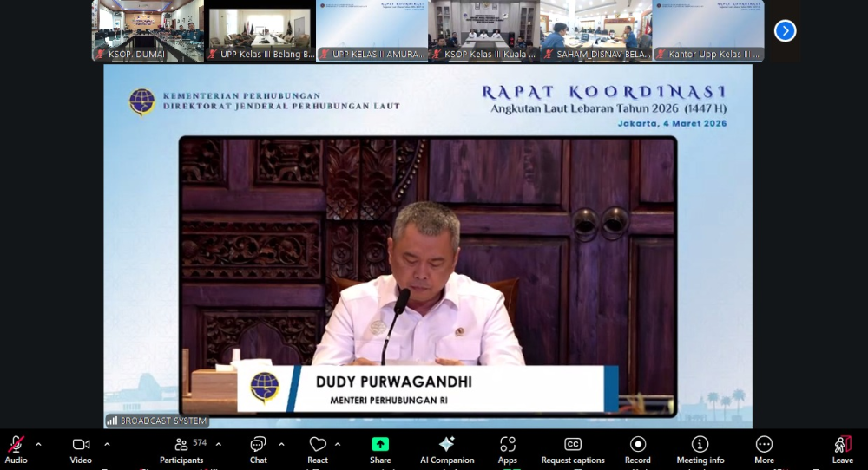This screenshot has height=470, width=868.
Task: Click muted mic icon on UPP KELAS II AMURA
Action: click(x=325, y=54)
